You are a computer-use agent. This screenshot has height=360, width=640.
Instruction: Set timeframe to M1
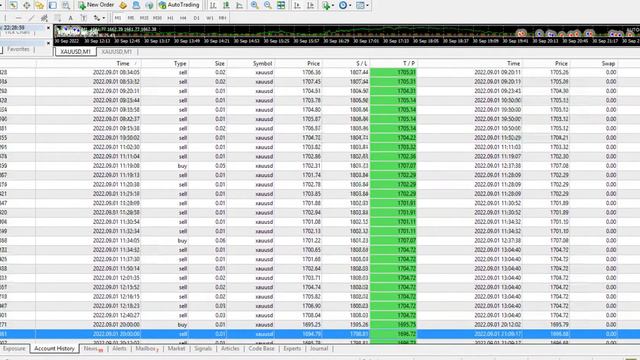[118, 18]
